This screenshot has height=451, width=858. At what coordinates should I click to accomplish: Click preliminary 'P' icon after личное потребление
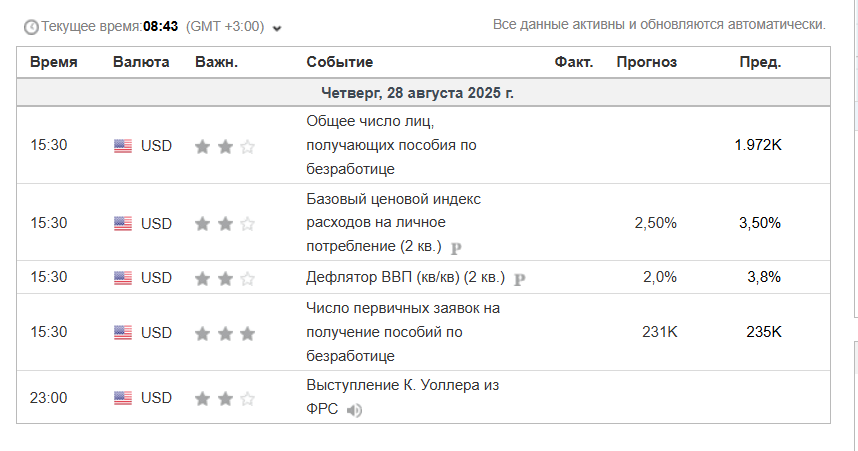(x=456, y=248)
